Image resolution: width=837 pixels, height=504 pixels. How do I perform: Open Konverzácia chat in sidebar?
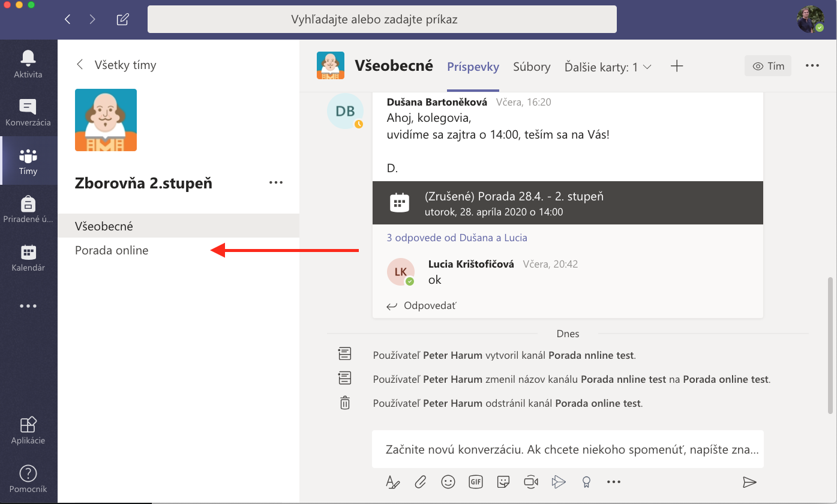click(x=28, y=112)
